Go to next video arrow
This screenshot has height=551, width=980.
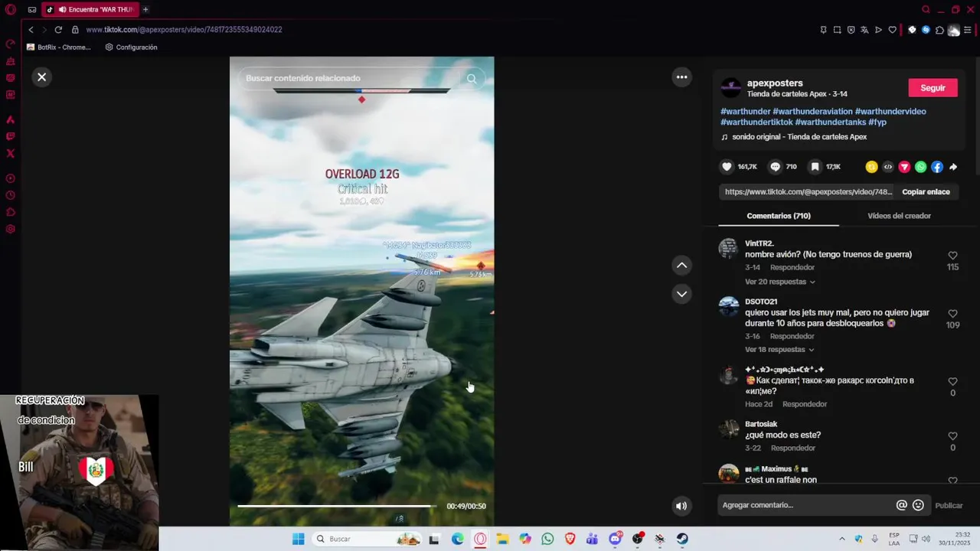681,294
